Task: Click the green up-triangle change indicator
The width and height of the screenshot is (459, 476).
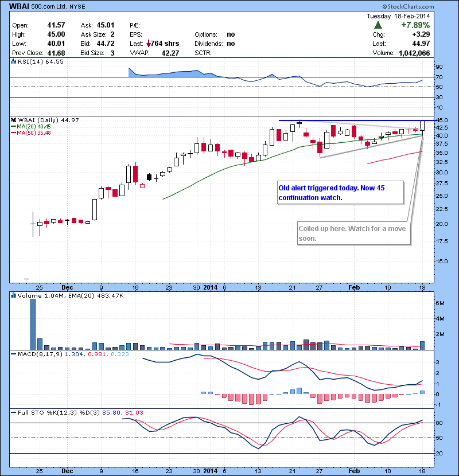Action: click(378, 25)
